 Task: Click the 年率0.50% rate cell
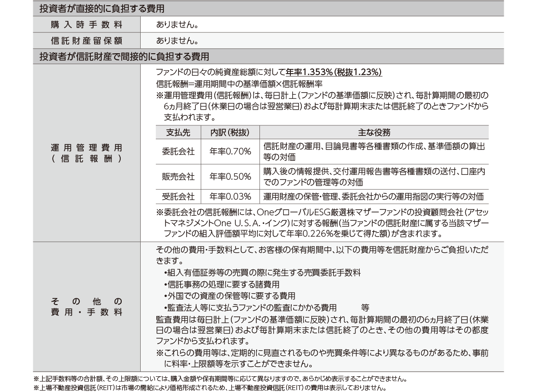pyautogui.click(x=230, y=177)
